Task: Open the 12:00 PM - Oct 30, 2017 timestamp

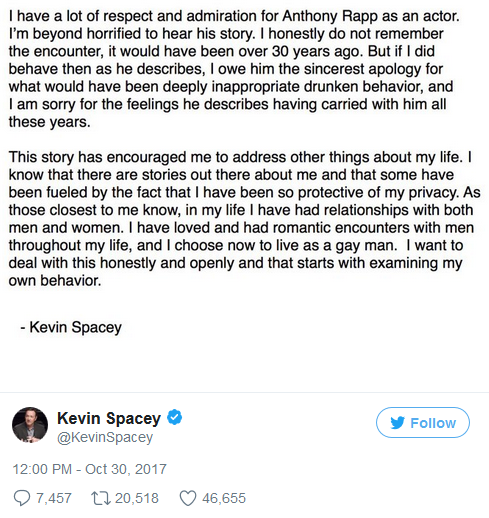Action: pyautogui.click(x=89, y=469)
